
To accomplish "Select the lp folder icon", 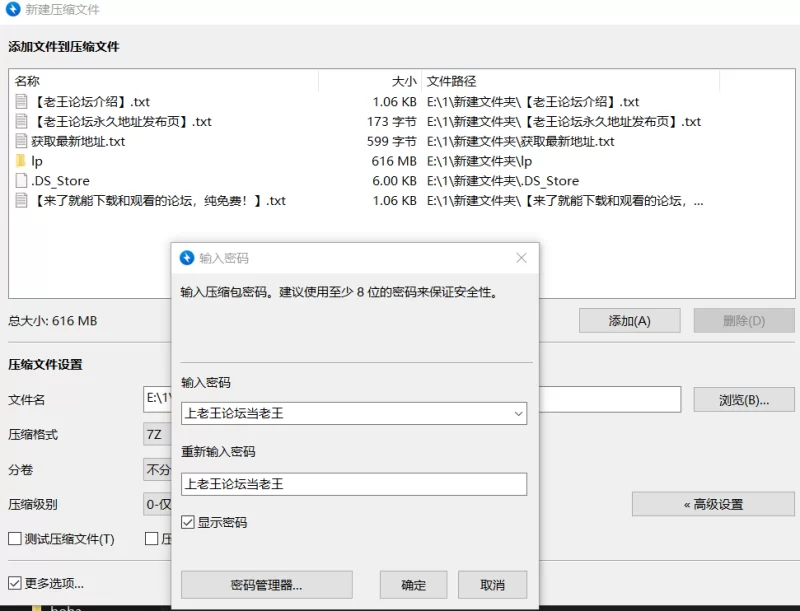I will point(21,161).
